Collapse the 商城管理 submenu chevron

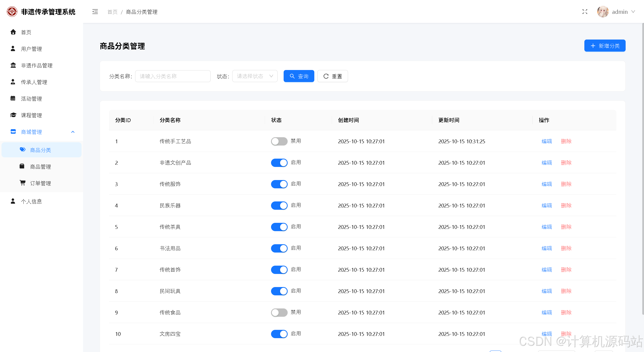point(73,132)
